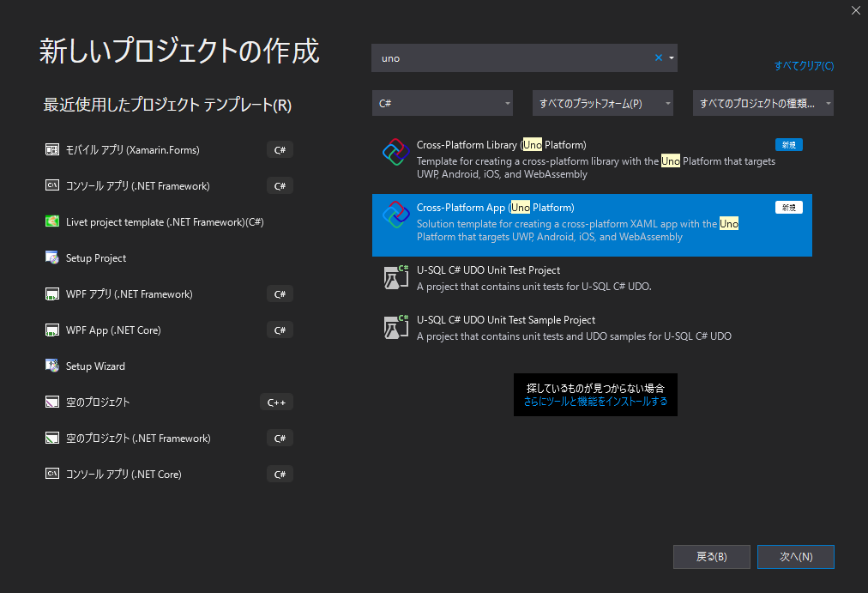Click the C# tag beside WPF App (.NET Core)
This screenshot has width=868, height=593.
[x=280, y=330]
